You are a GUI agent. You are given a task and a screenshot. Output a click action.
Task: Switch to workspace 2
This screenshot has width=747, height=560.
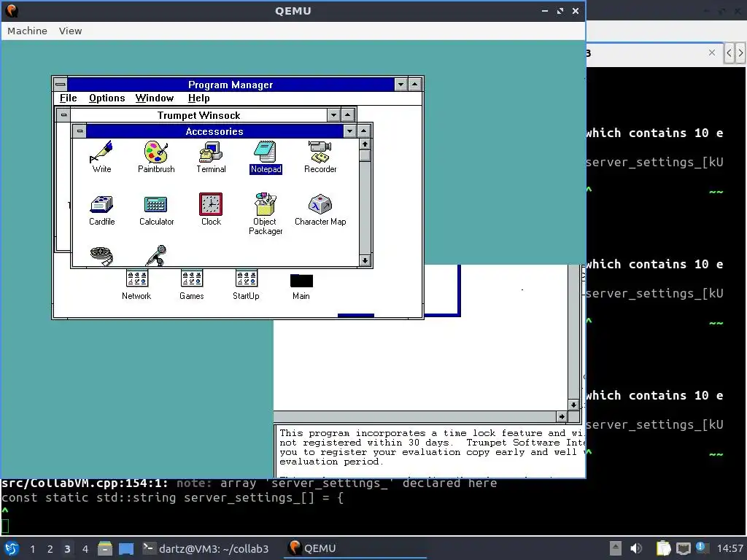(50, 549)
